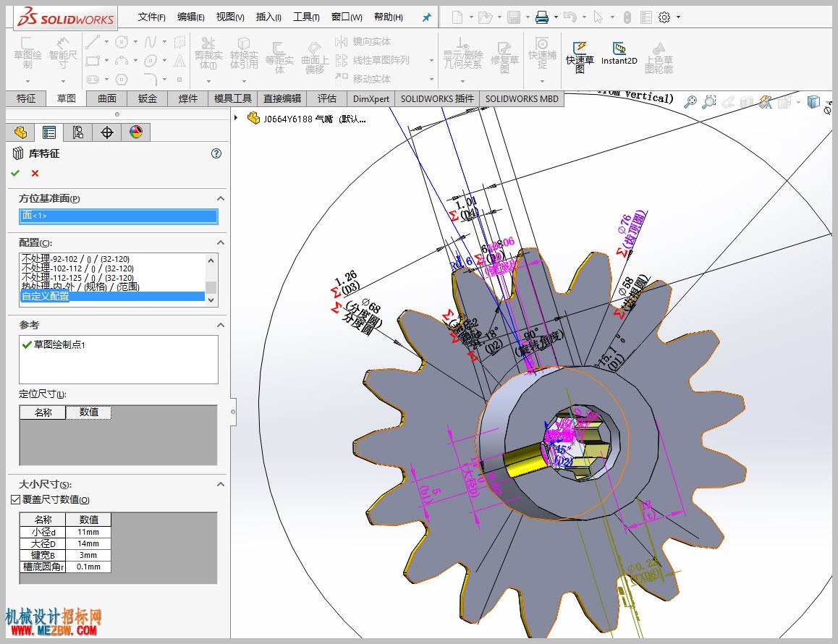The height and width of the screenshot is (644, 838).
Task: Confirm the library feature with green checkmark
Action: tap(15, 173)
